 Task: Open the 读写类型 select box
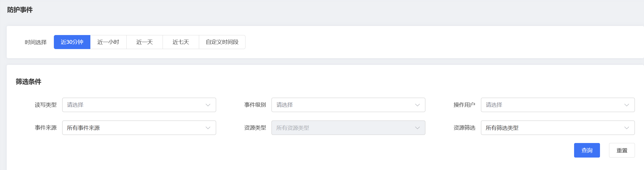pos(135,105)
